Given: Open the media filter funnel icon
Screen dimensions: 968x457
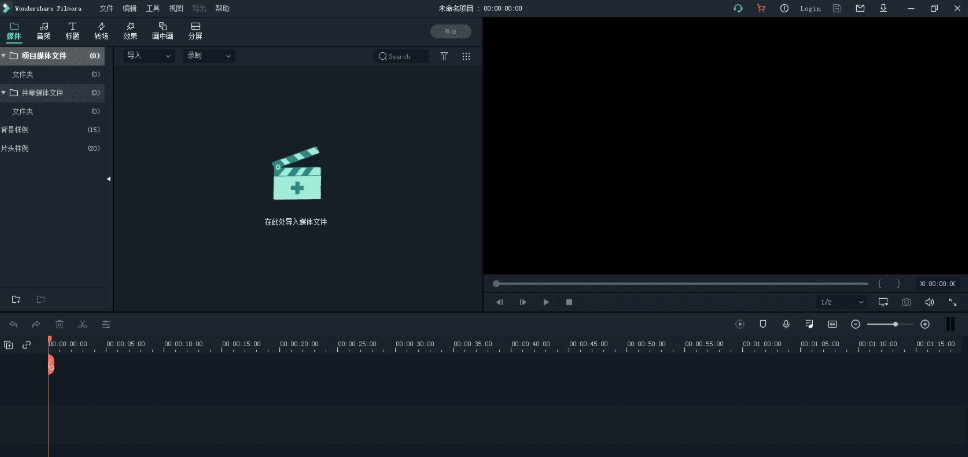Looking at the screenshot, I should coord(444,56).
